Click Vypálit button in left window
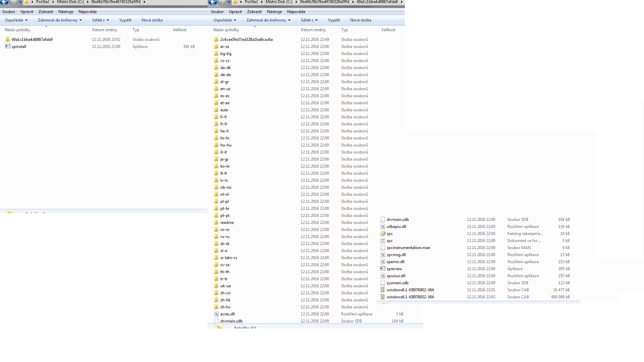644x362 pixels. pos(125,20)
